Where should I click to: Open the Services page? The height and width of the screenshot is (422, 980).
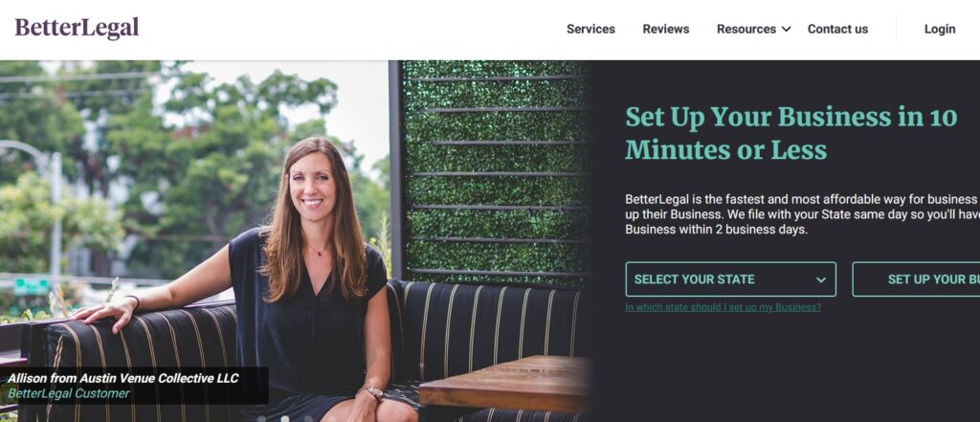click(590, 29)
